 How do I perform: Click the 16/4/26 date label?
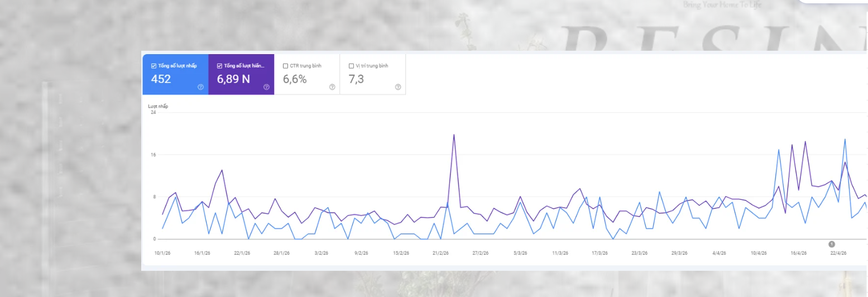tap(799, 253)
